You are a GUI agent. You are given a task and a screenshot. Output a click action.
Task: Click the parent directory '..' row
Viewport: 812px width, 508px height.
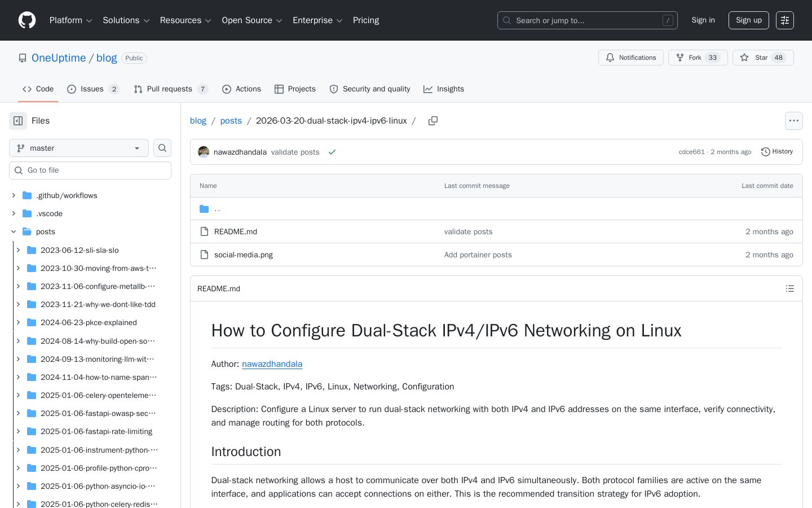[496, 209]
